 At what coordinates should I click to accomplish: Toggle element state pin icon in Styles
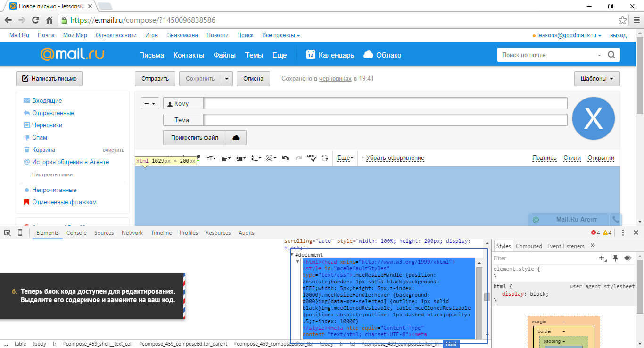pyautogui.click(x=615, y=258)
